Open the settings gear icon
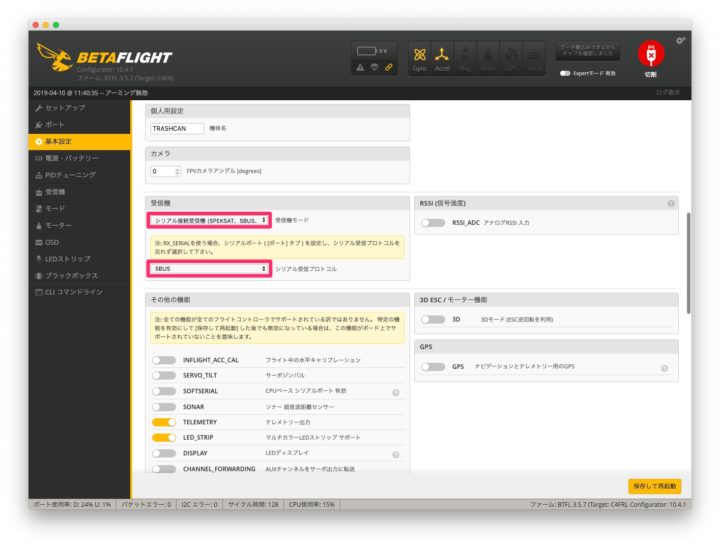 point(681,40)
